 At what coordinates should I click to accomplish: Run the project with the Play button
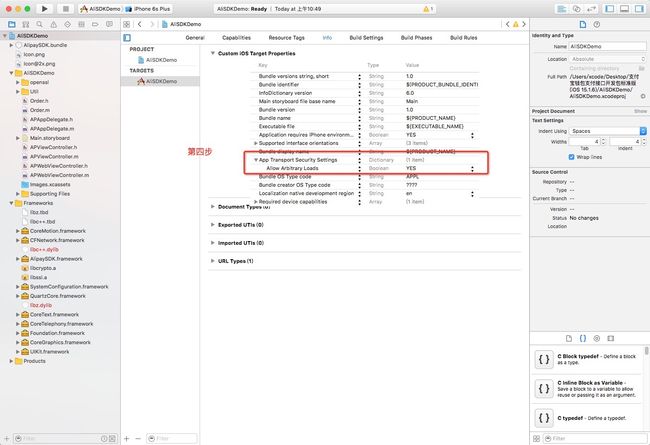[44, 9]
